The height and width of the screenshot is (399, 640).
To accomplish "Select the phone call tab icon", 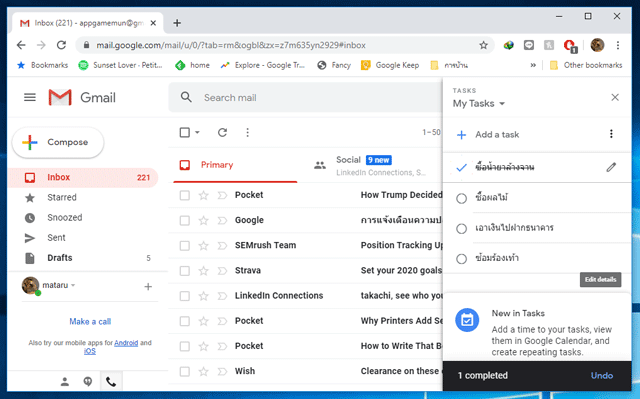I will pyautogui.click(x=111, y=381).
